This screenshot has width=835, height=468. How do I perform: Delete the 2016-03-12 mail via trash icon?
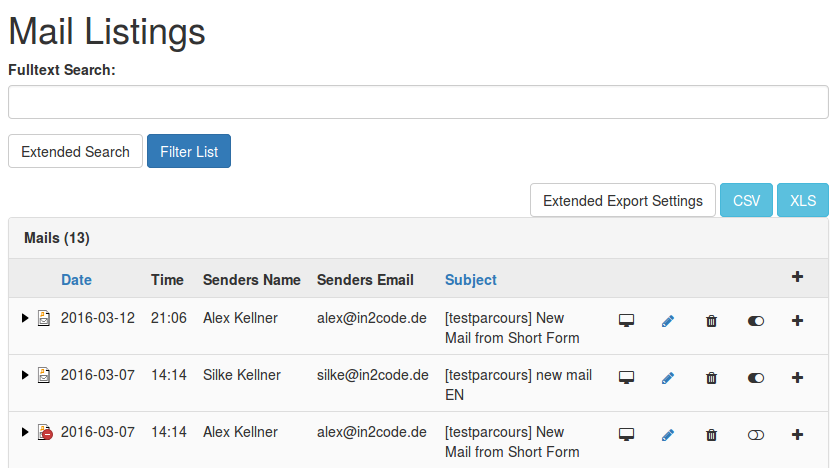(x=711, y=321)
